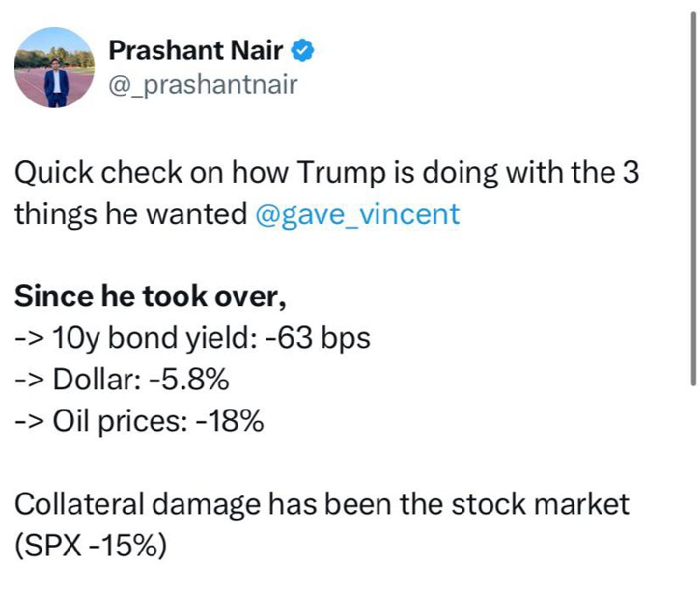Click the arrow before 'Oil prices'
Image resolution: width=700 pixels, height=594 pixels.
coord(30,422)
